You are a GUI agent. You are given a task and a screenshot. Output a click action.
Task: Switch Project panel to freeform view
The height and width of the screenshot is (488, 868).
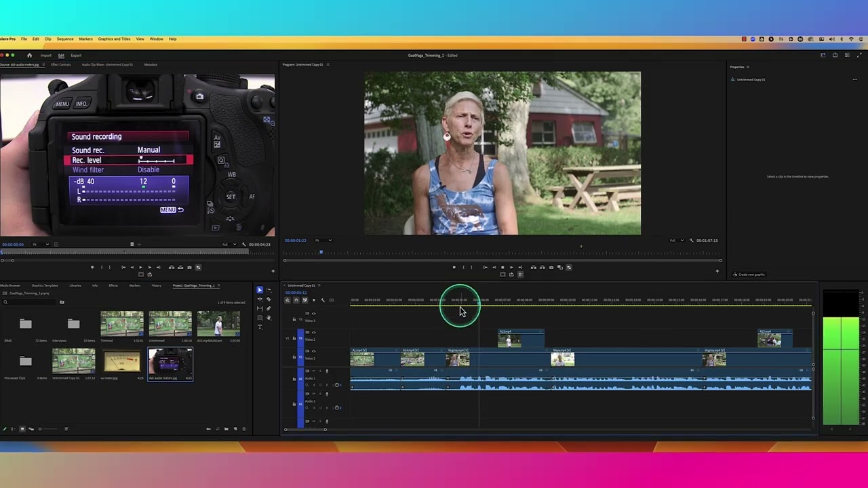point(31,429)
